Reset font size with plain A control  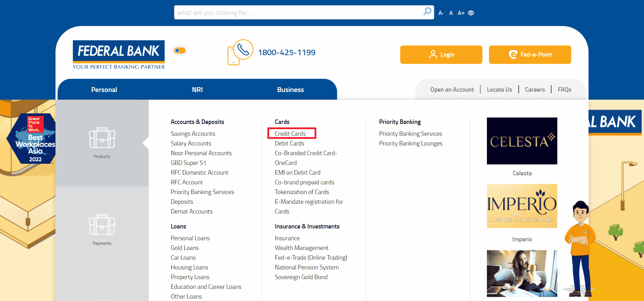point(451,13)
